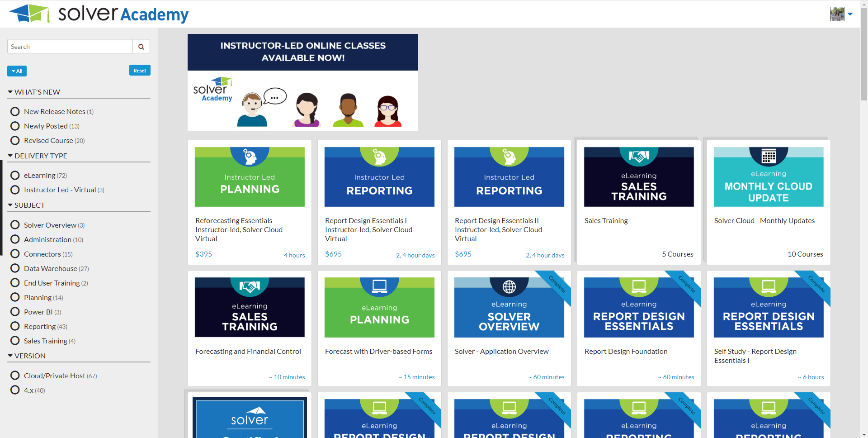Viewport: 868px width, 438px height.
Task: Click the globe icon on Solver Overview card
Action: (509, 286)
